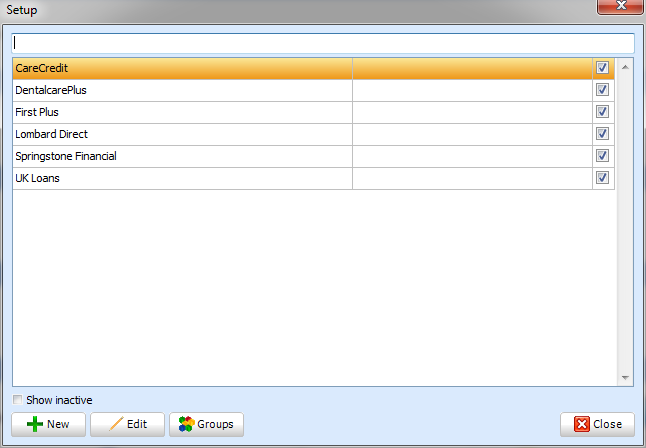Select the Lombard Direct row
This screenshot has height=448, width=646.
(x=314, y=134)
